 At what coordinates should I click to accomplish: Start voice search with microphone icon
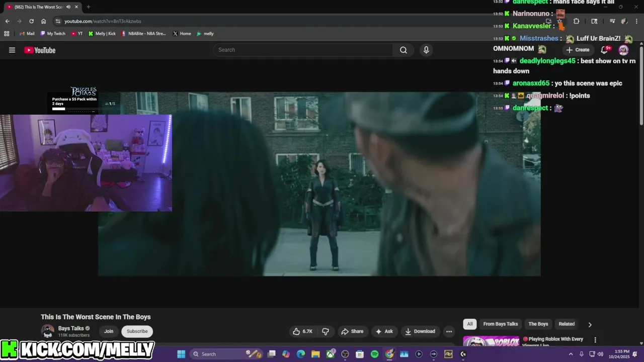[x=426, y=50]
